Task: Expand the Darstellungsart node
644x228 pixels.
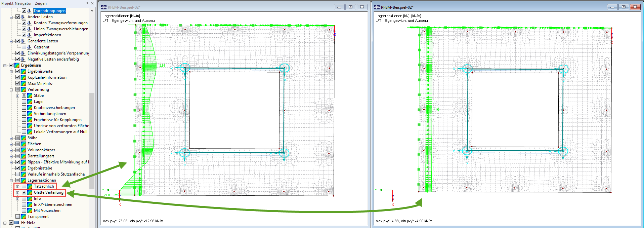Action: pos(11,156)
